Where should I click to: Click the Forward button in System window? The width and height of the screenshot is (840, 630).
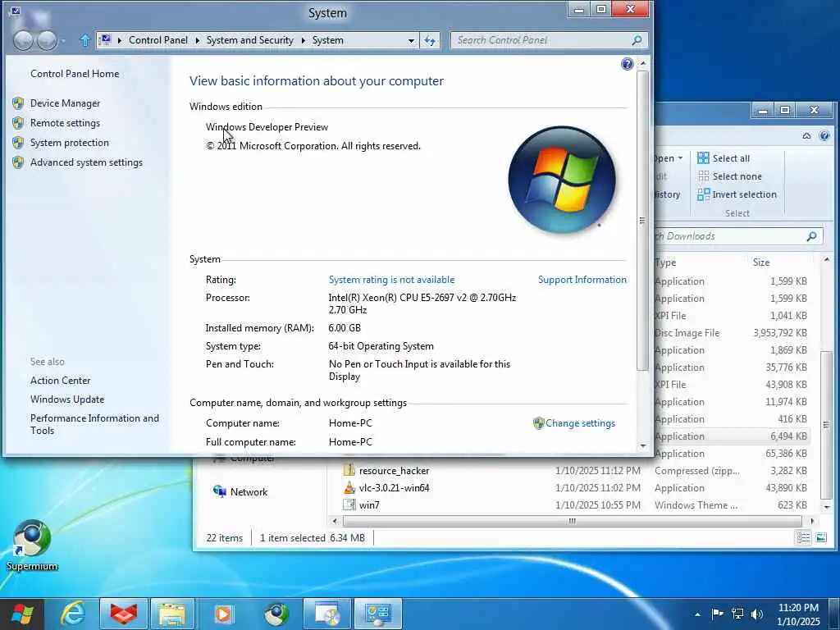click(47, 41)
